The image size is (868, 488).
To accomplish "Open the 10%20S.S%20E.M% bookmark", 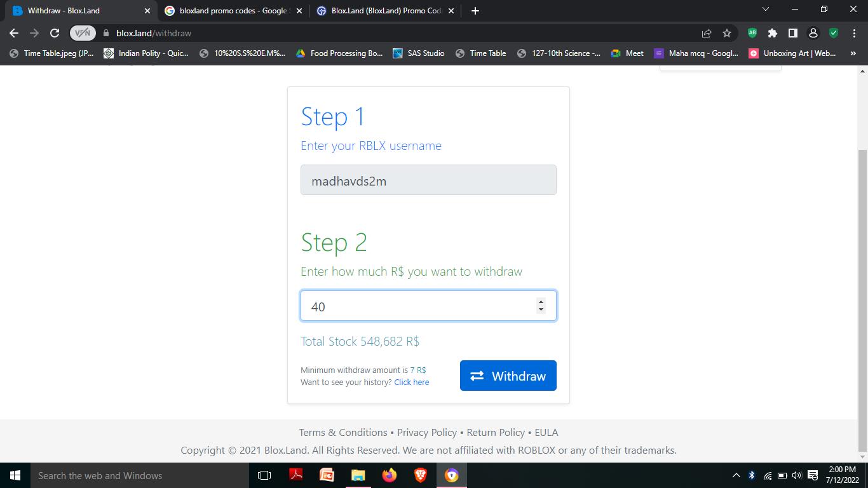I will pos(242,53).
